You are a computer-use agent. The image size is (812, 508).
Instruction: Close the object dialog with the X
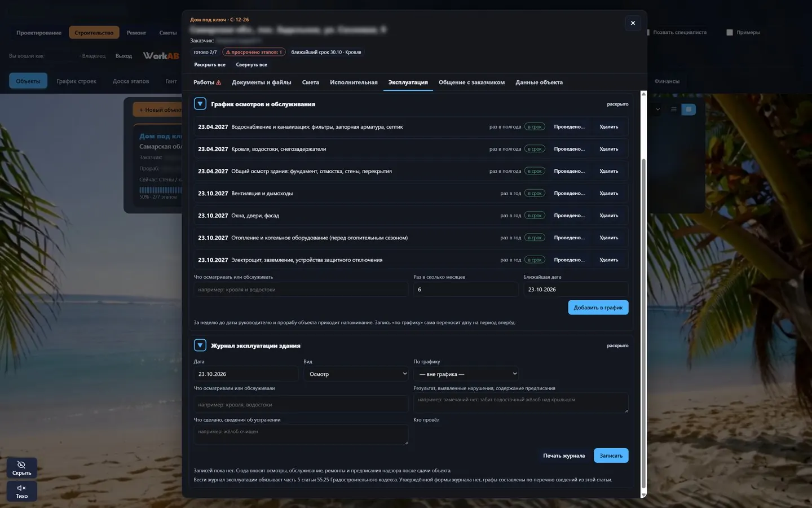point(633,23)
